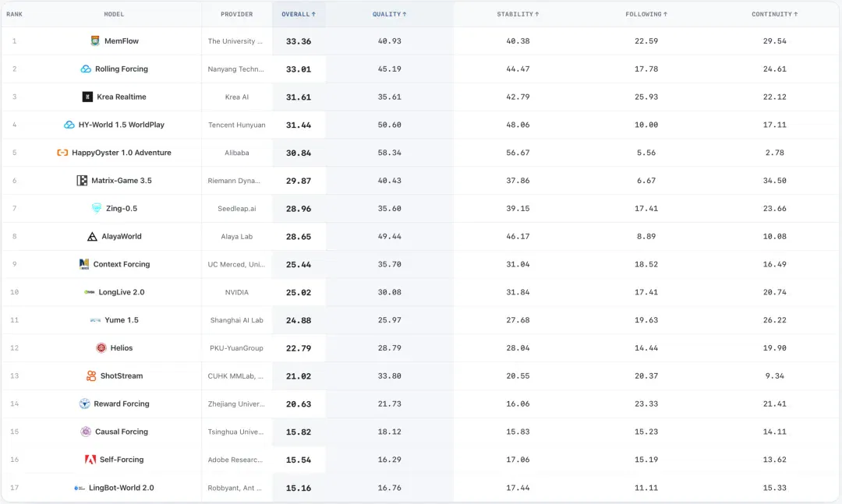The width and height of the screenshot is (842, 504).
Task: Select the Shanghai AI Lab provider cell
Action: (237, 320)
